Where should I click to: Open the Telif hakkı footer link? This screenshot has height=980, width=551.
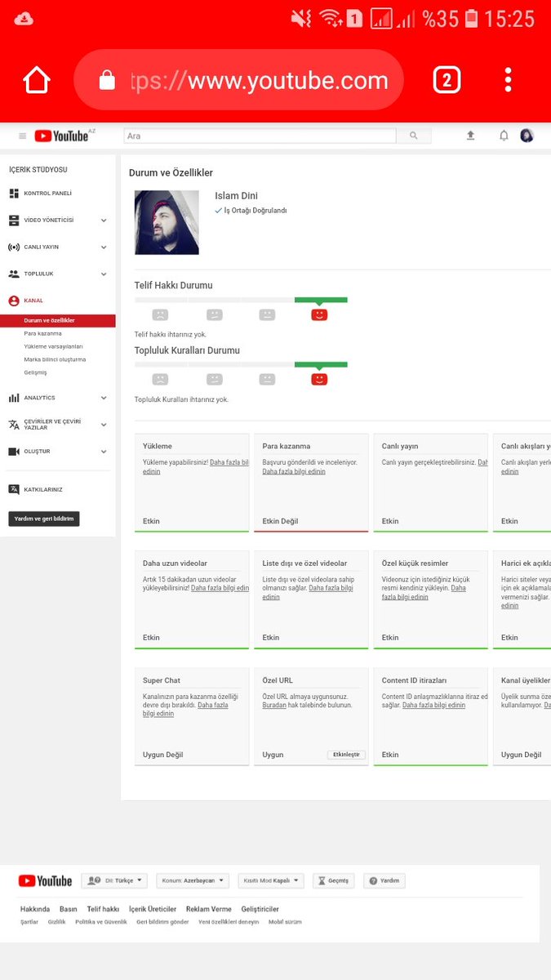tap(103, 909)
